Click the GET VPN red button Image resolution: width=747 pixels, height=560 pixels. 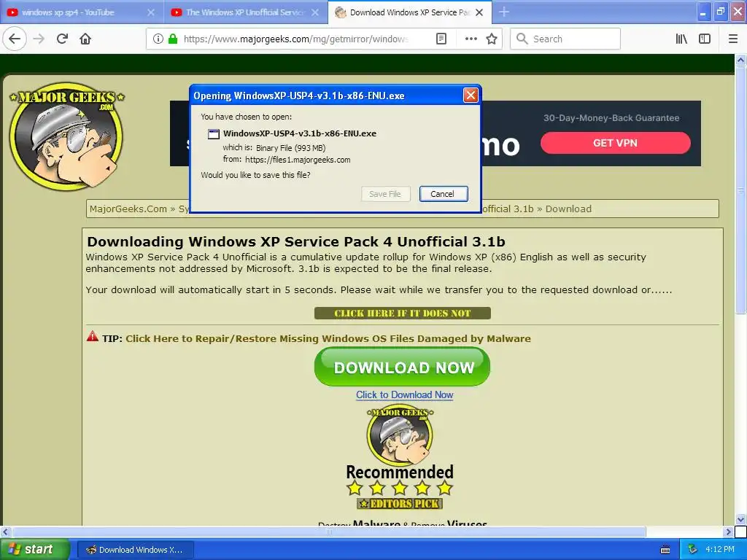coord(615,143)
